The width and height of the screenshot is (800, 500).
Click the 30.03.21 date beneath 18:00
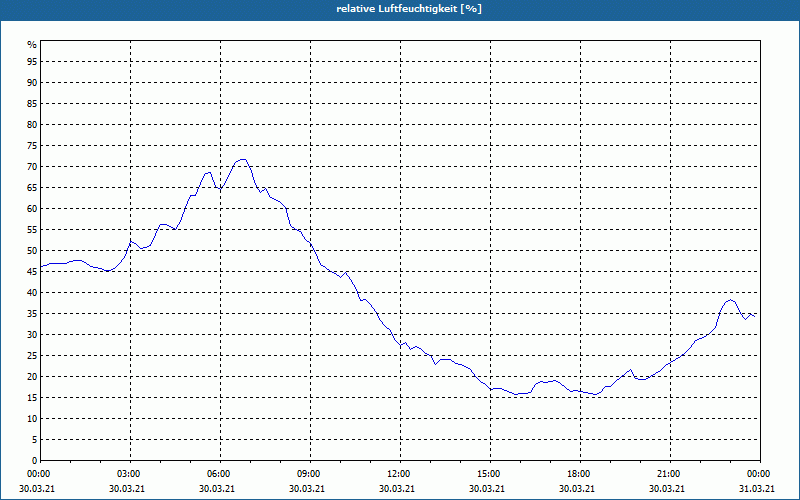[x=577, y=489]
